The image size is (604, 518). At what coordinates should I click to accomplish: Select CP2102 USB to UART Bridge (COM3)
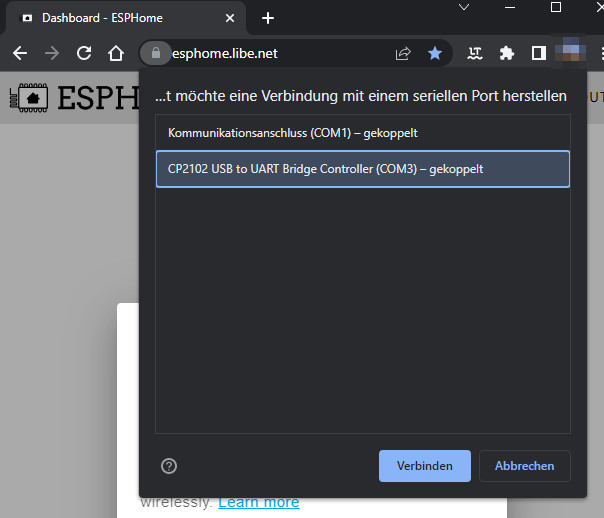pyautogui.click(x=362, y=169)
